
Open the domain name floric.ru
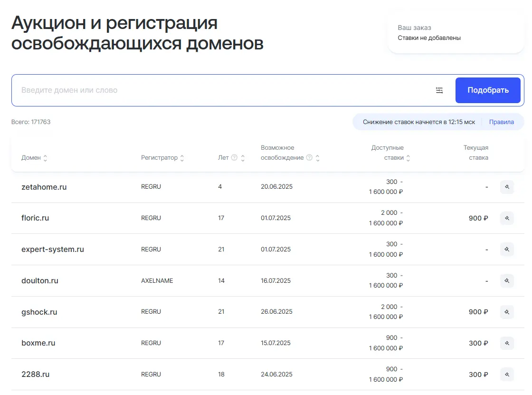click(x=35, y=218)
